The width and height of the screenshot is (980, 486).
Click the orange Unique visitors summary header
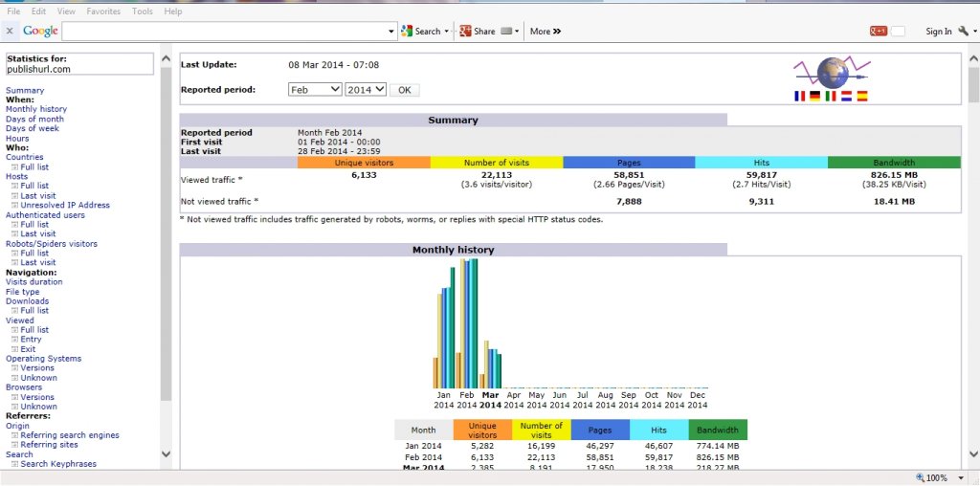364,163
